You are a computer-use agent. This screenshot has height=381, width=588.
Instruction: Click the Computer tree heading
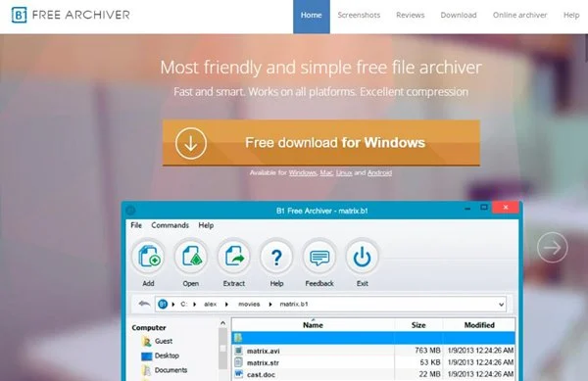click(149, 328)
